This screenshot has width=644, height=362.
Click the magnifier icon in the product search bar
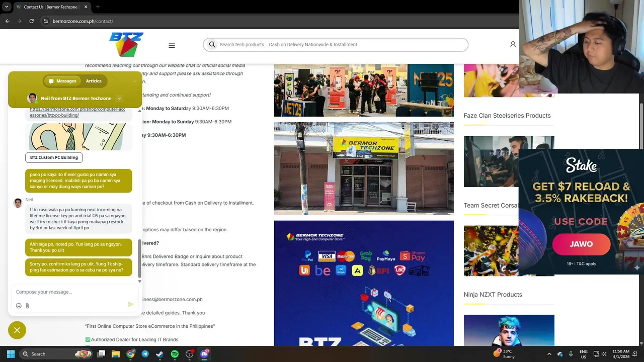point(212,45)
